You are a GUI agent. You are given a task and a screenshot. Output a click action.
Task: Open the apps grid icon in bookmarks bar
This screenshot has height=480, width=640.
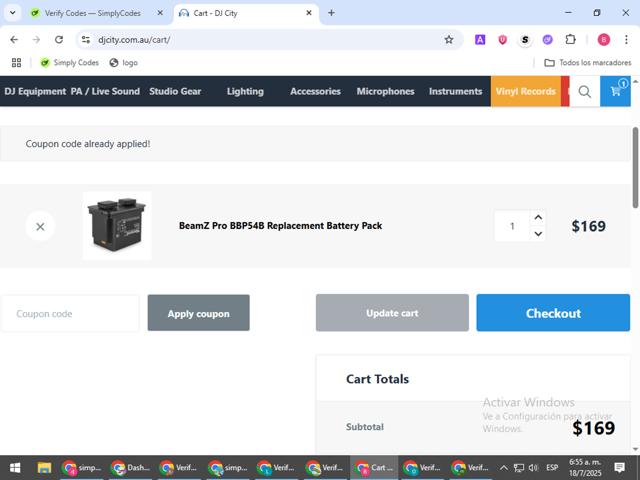click(16, 62)
